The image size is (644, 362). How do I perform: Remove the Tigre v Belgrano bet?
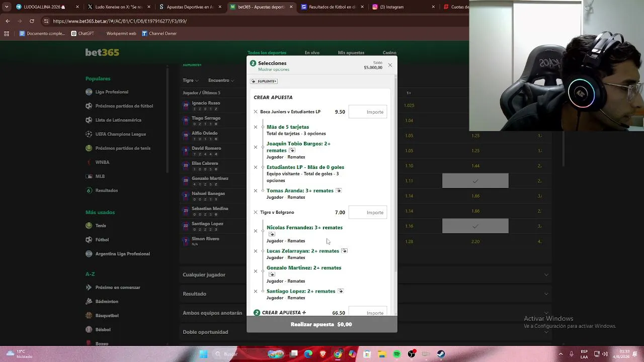click(256, 212)
